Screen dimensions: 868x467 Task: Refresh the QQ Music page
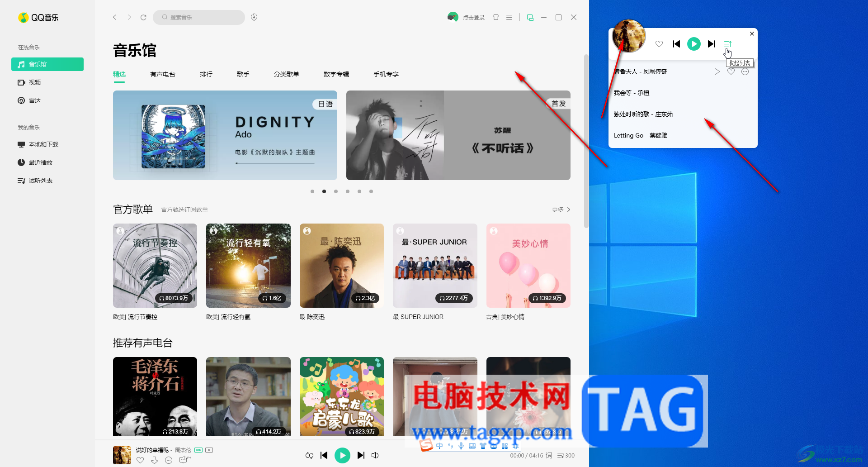tap(143, 17)
